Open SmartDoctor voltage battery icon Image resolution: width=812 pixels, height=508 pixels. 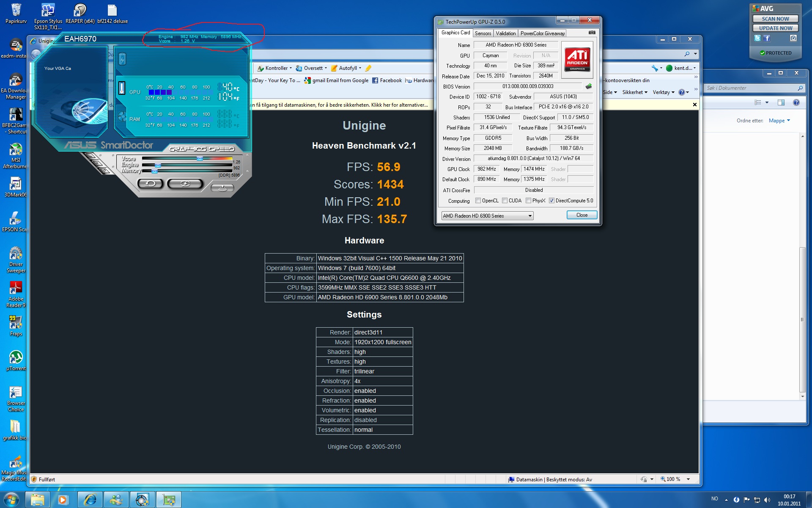(x=122, y=59)
